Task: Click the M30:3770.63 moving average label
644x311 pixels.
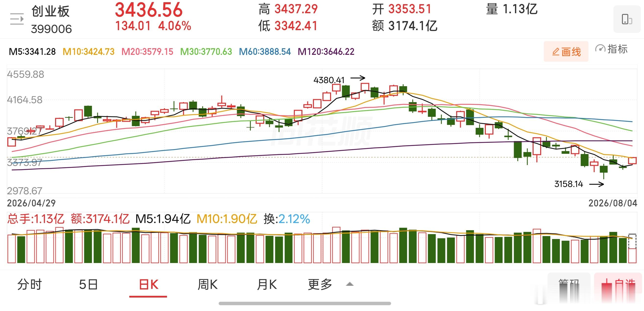Action: click(x=206, y=52)
